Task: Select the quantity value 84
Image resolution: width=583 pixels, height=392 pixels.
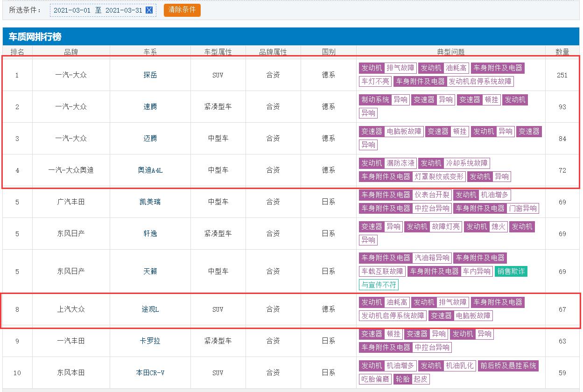Action: [x=562, y=139]
